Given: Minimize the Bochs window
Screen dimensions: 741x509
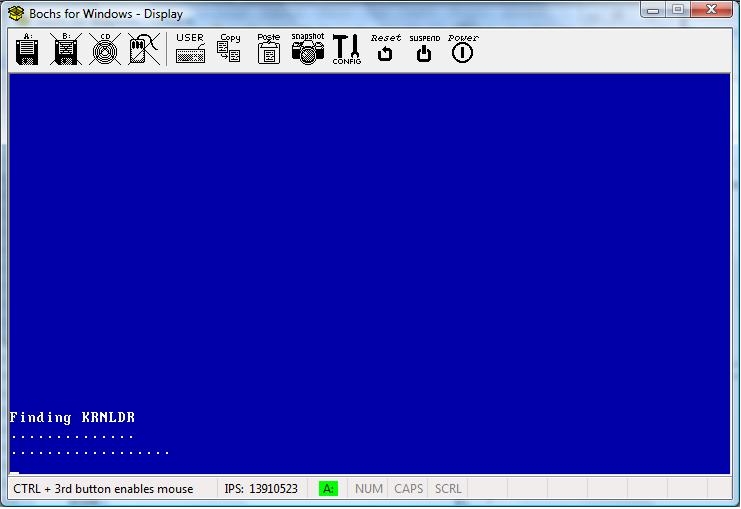Looking at the screenshot, I should click(x=653, y=9).
